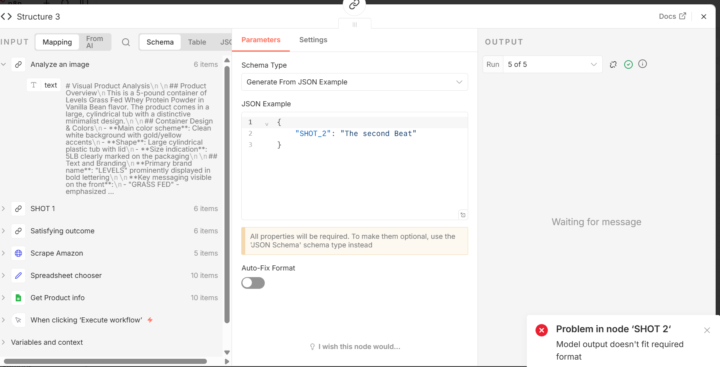Select the Table view tab
This screenshot has height=367, width=720.
click(197, 42)
